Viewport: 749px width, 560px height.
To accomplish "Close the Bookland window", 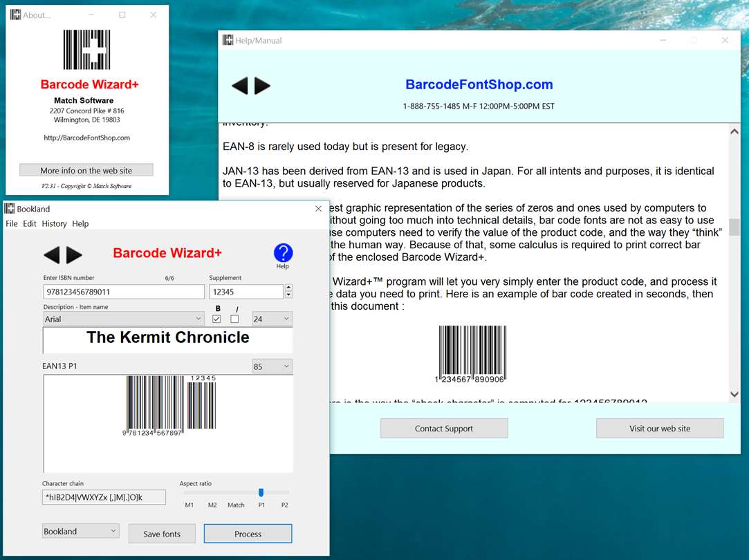I will coord(319,209).
